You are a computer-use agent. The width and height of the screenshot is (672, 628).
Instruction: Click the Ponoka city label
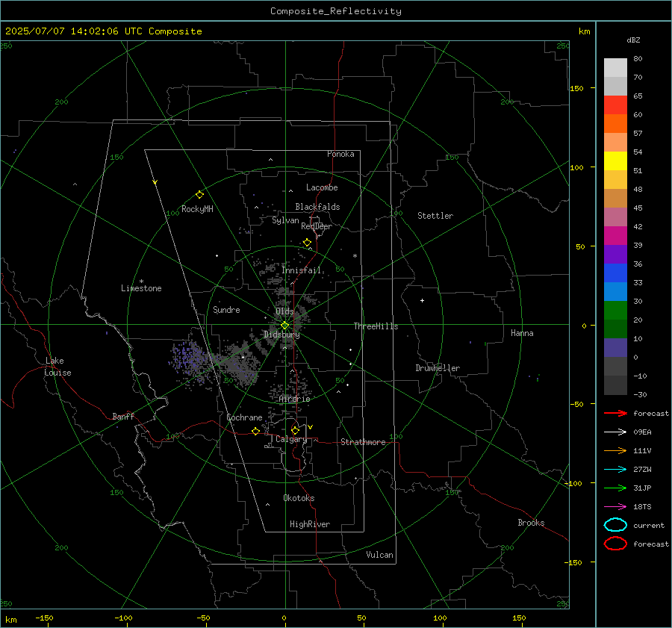340,154
